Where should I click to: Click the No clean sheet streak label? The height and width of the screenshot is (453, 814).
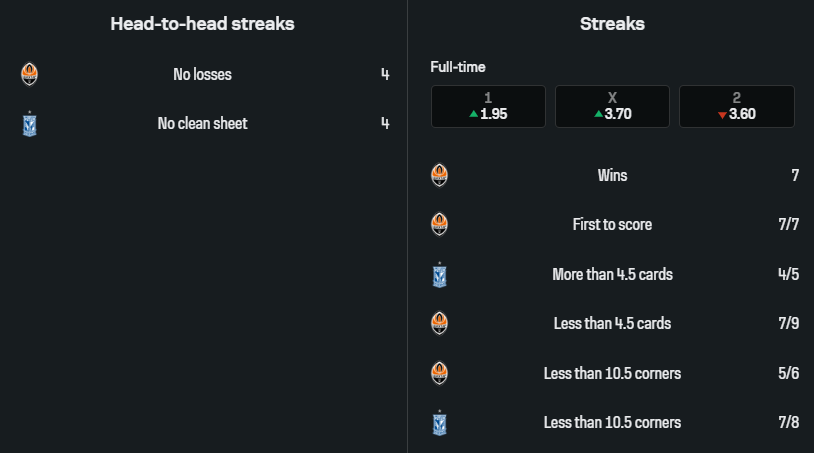[x=202, y=124]
